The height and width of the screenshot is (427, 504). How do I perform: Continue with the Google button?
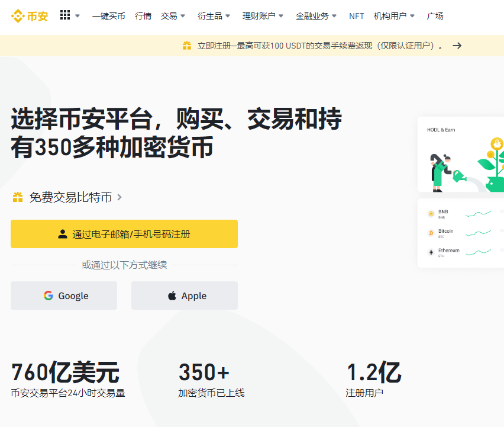63,295
